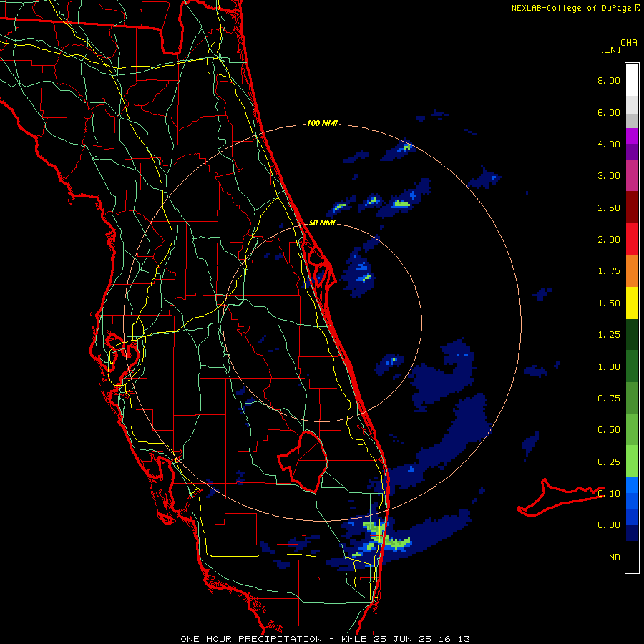Click the 8.00 legend value
Viewport: 644px width, 644px height.
[609, 80]
